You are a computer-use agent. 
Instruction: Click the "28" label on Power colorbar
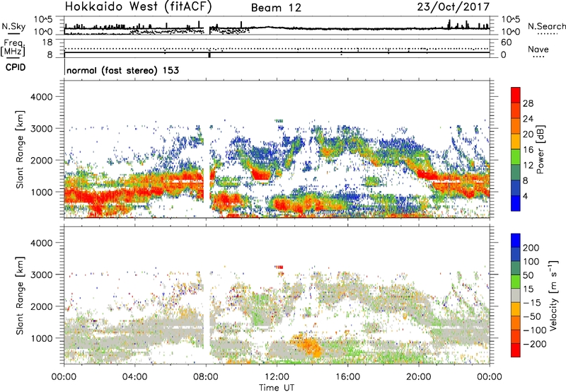click(x=528, y=103)
